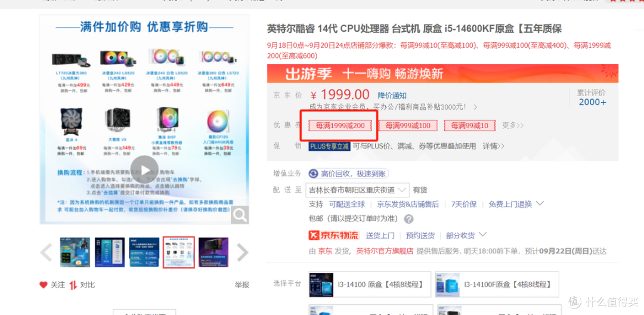Click the 对比 compare arrows icon

tap(73, 285)
